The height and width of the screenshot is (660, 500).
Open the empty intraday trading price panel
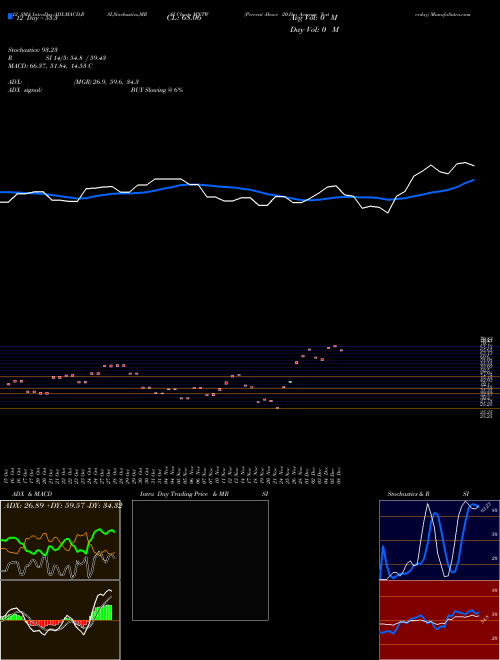click(x=200, y=560)
